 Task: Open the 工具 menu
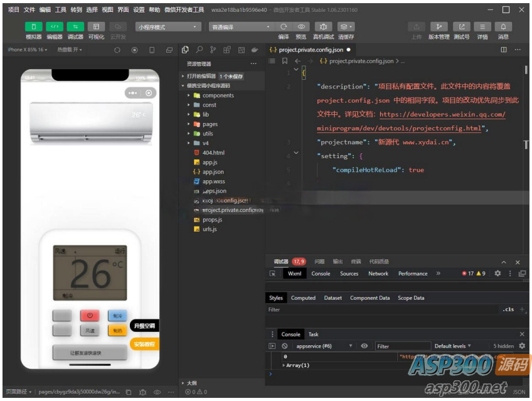[x=60, y=10]
